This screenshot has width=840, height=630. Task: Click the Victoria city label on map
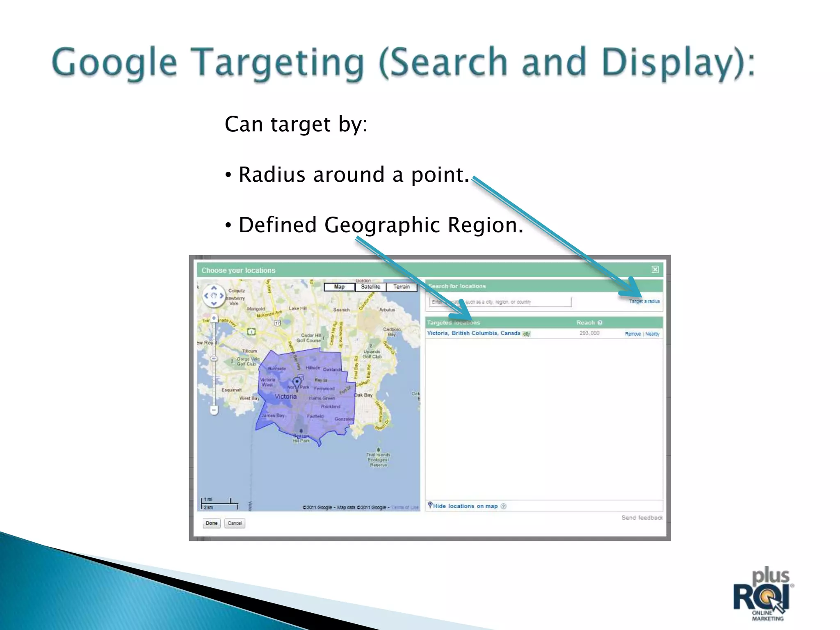[285, 397]
